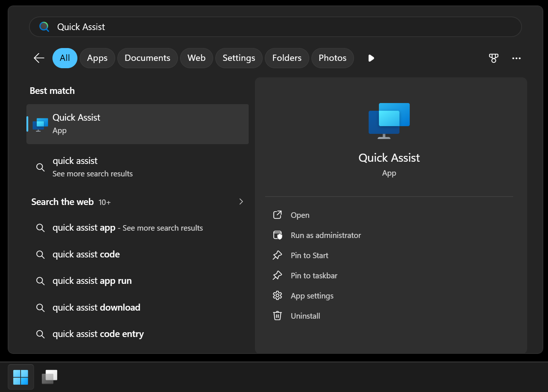
Task: Click the pin icon beside Pin to Start
Action: pos(277,255)
